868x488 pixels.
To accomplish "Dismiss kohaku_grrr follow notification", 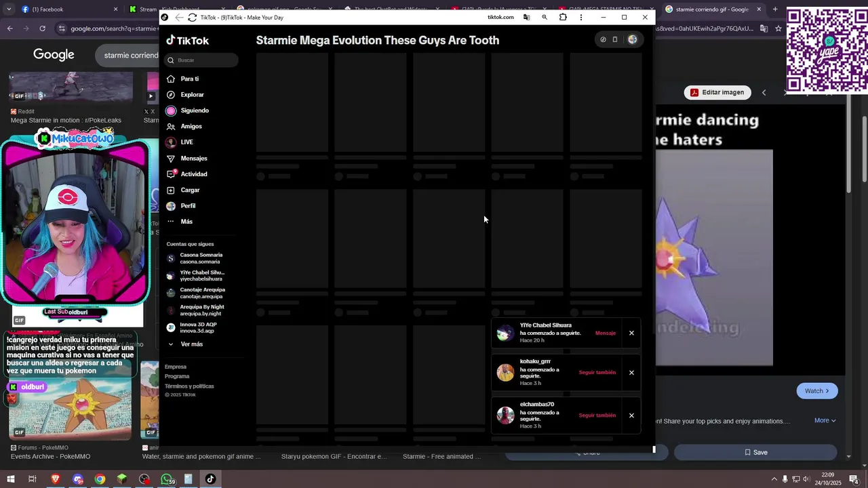I will [x=631, y=373].
